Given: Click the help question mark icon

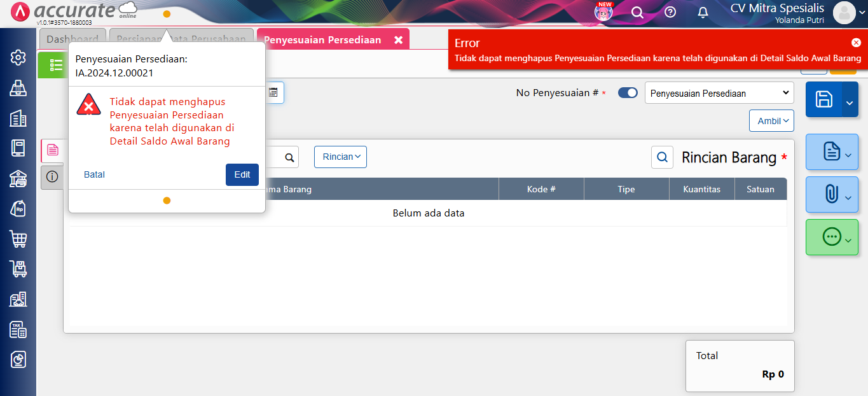Looking at the screenshot, I should [x=670, y=12].
